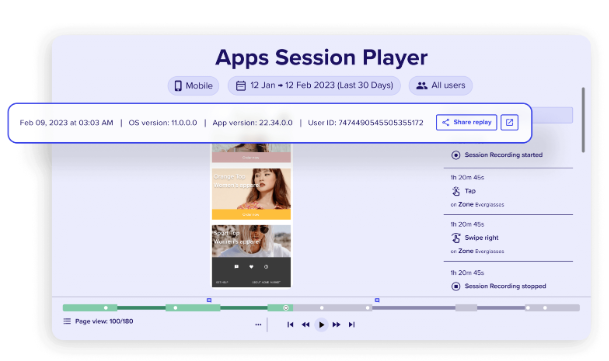This screenshot has height=361, width=609.
Task: Open the Page view list icon
Action: point(67,321)
